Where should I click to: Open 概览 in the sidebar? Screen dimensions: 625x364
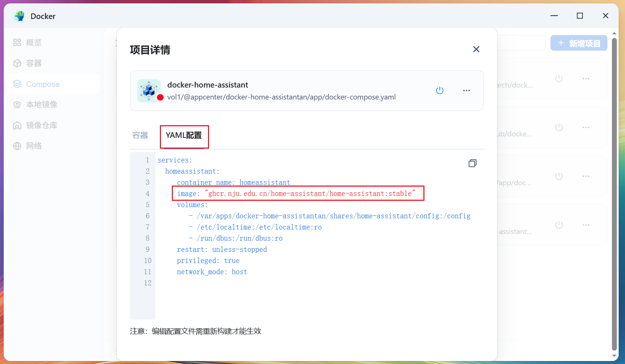(x=34, y=43)
